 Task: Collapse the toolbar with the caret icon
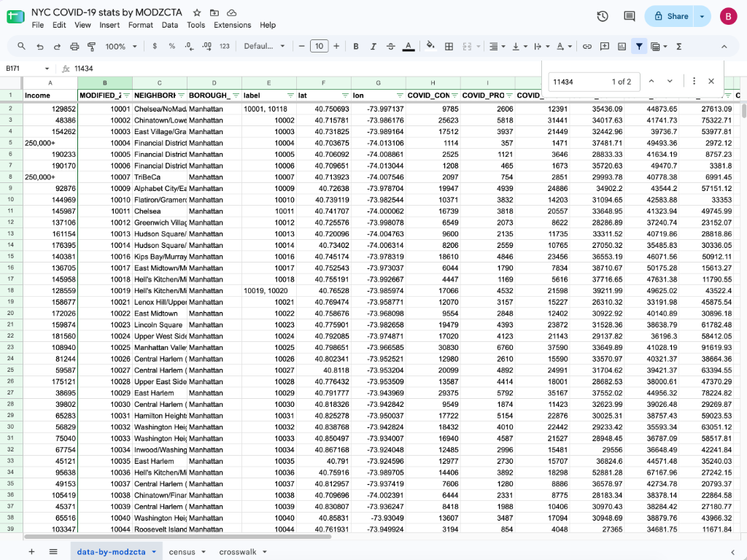[724, 46]
